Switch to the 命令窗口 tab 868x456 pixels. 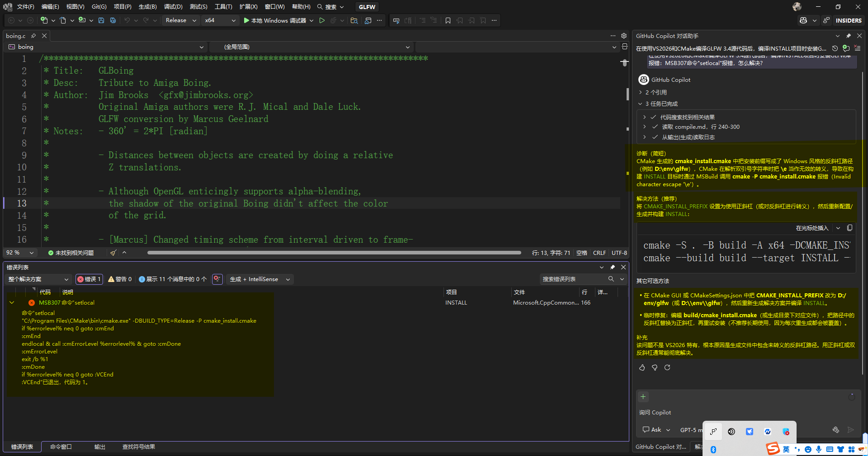(x=61, y=447)
